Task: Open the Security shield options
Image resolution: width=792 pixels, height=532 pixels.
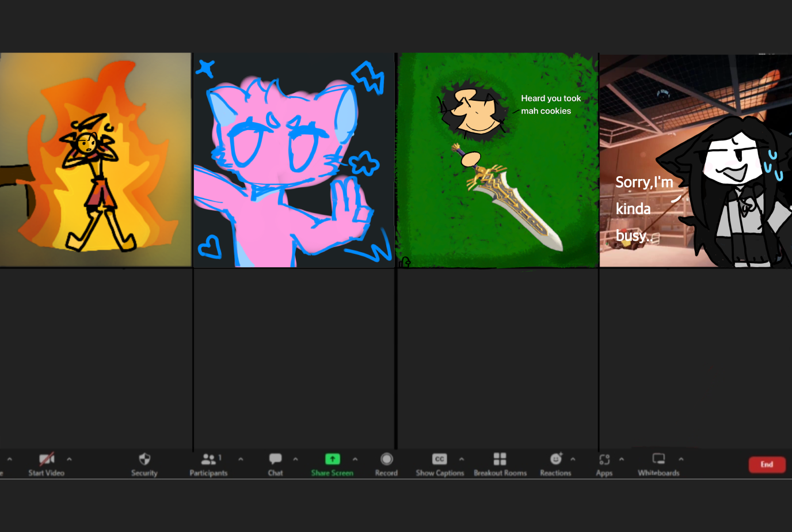Action: point(144,459)
